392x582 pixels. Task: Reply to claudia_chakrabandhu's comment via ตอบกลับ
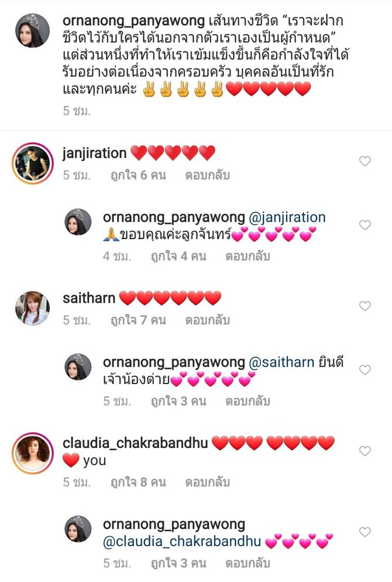tap(208, 482)
